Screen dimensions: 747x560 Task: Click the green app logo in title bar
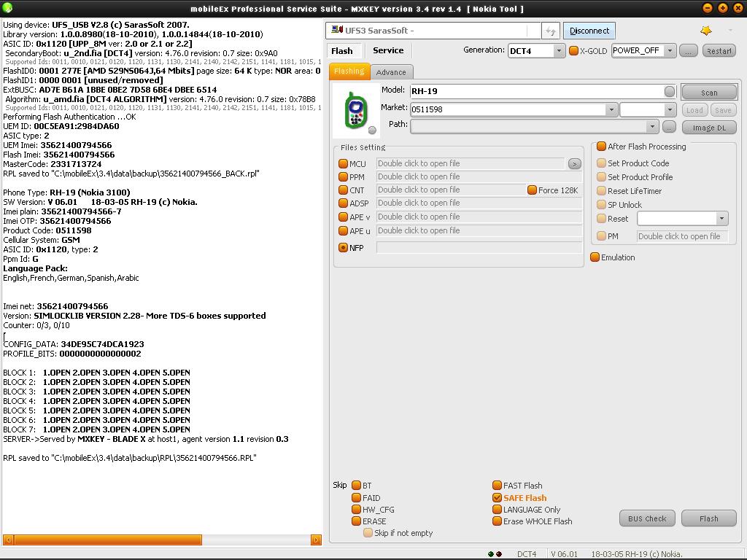(x=7, y=7)
